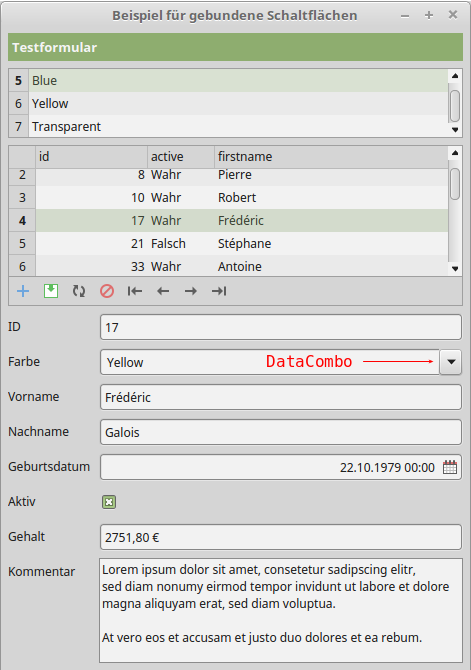
Task: Add a new record with plus icon
Action: pyautogui.click(x=23, y=291)
